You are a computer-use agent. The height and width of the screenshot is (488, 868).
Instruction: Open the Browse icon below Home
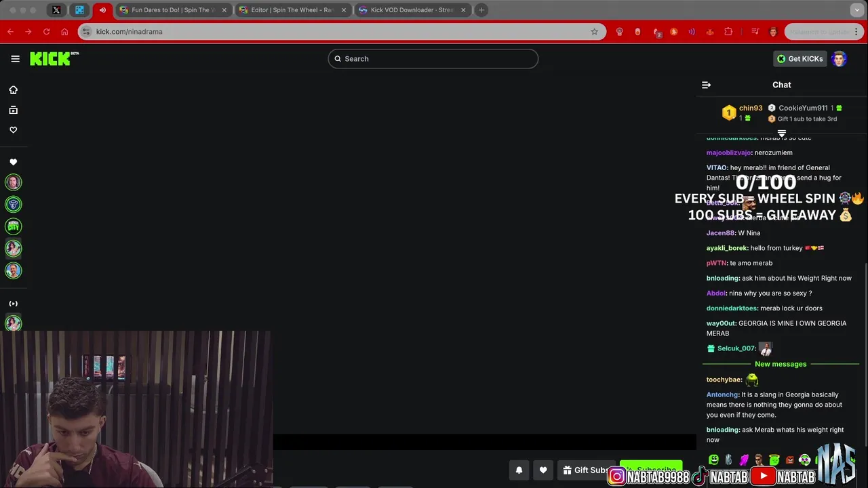[x=13, y=110]
